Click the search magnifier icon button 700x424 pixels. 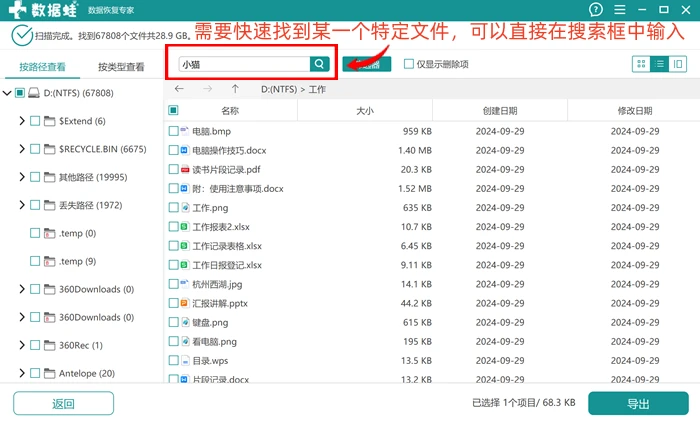pyautogui.click(x=319, y=64)
